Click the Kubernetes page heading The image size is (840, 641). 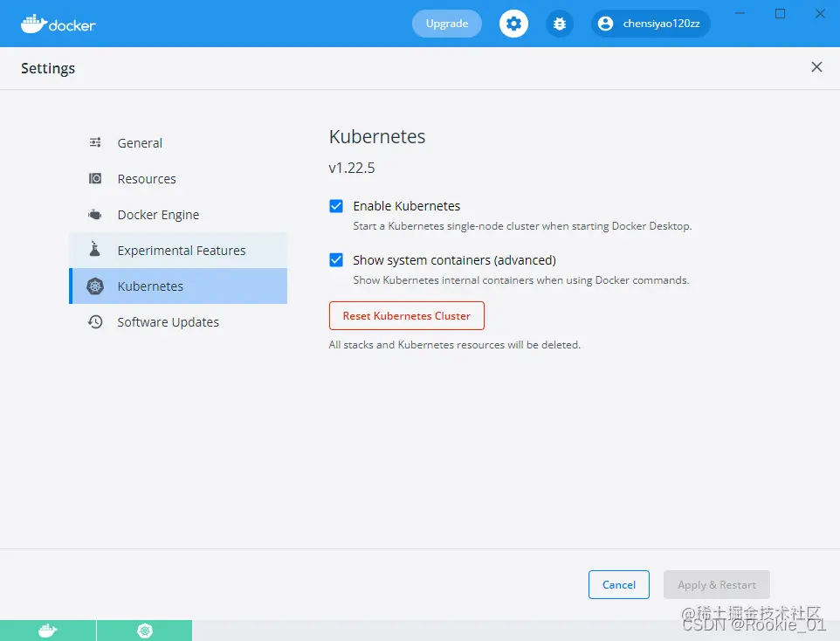point(377,136)
